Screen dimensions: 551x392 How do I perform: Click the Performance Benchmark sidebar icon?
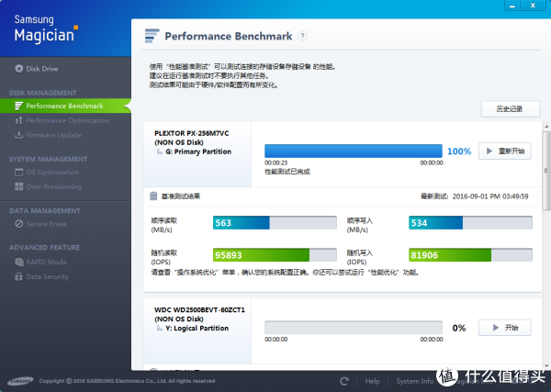tap(19, 106)
